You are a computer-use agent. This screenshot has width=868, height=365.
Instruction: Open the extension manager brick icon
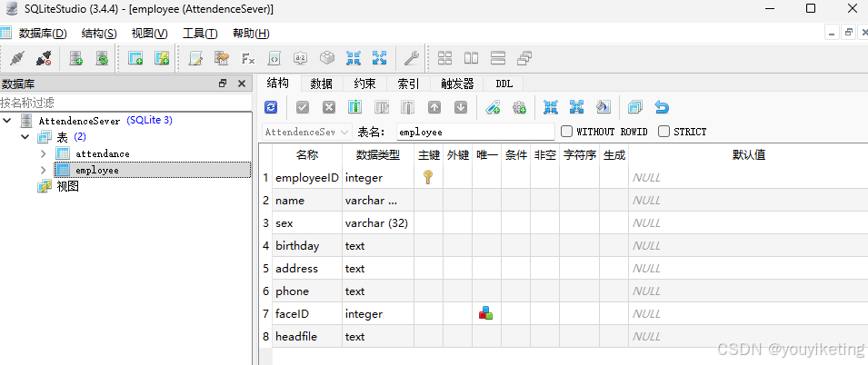pos(326,58)
